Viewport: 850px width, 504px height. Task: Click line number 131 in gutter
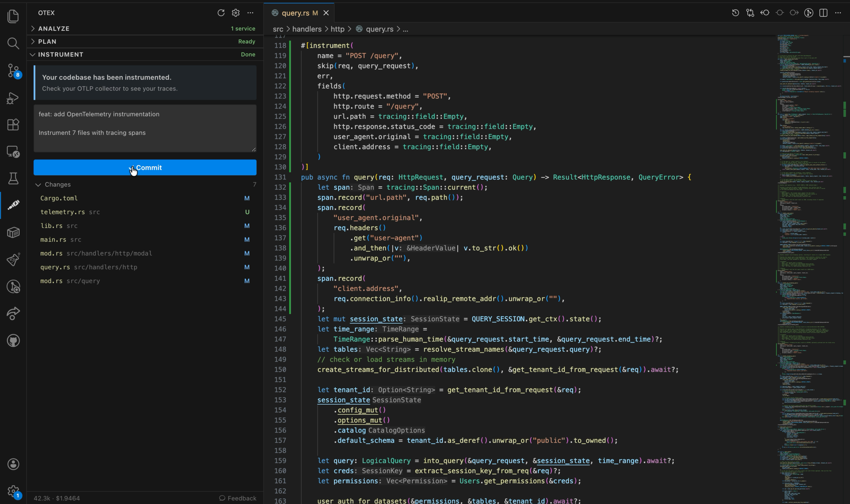point(280,177)
